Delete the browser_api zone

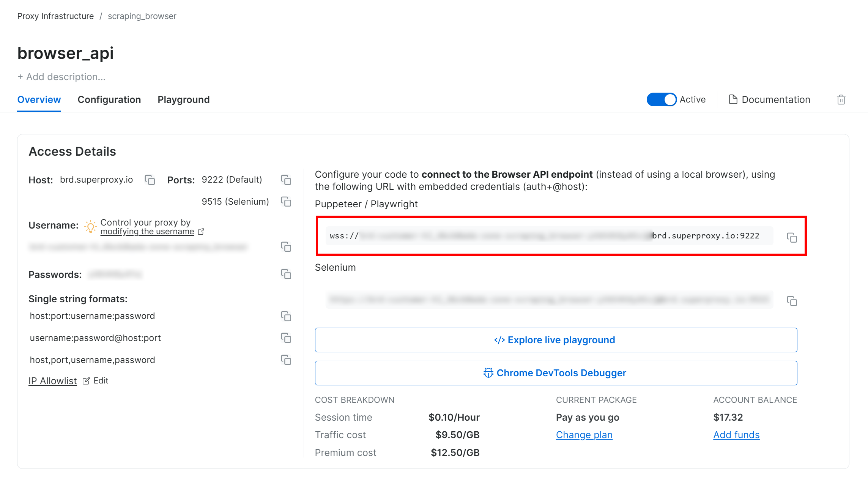tap(841, 99)
